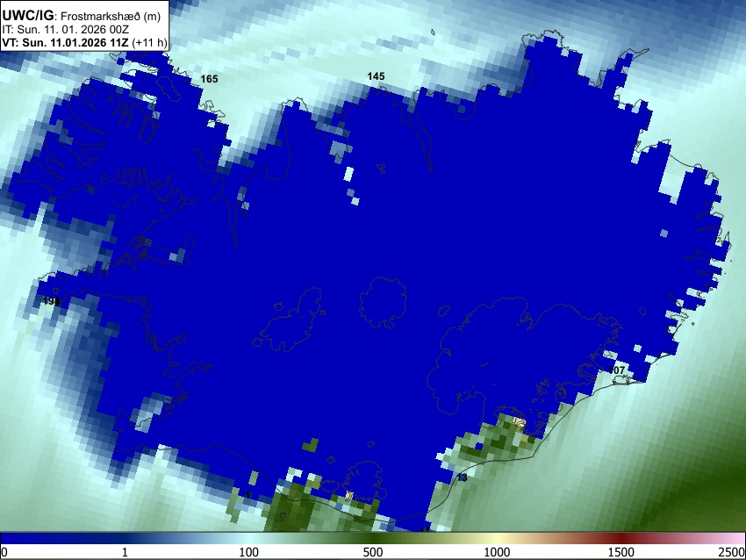746x560 pixels.
Task: Click the 2500 tick label on the color scale
Action: pos(732,552)
